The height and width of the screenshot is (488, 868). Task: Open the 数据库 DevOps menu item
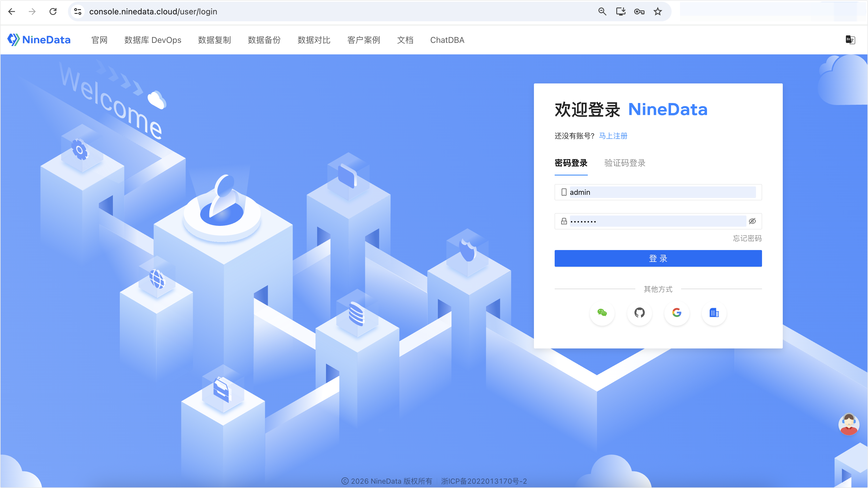point(153,40)
